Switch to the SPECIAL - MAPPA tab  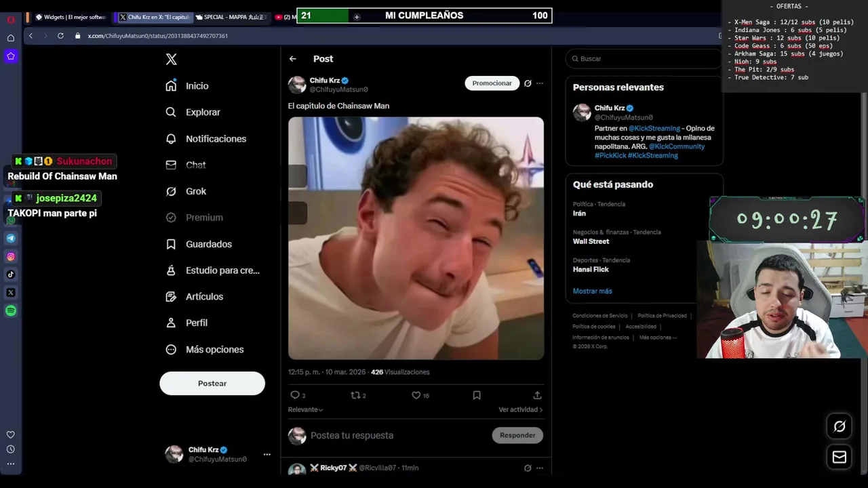pyautogui.click(x=231, y=18)
